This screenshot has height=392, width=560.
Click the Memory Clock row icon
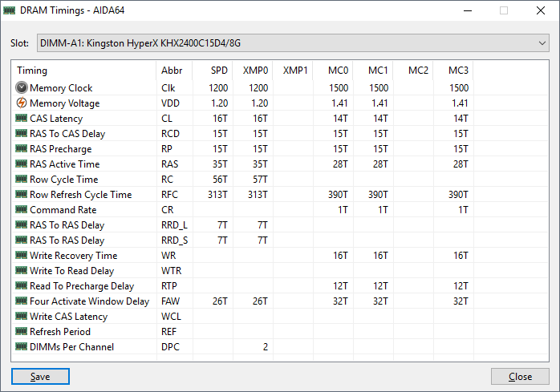coord(22,88)
